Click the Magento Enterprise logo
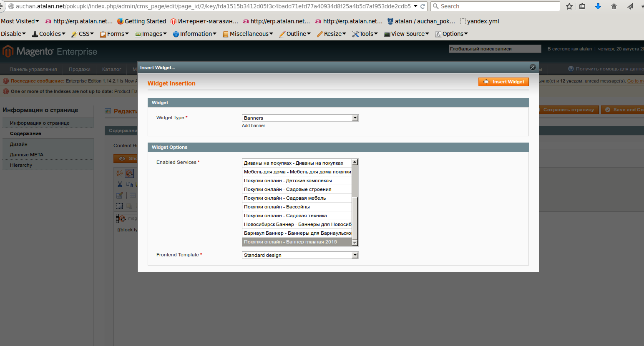The width and height of the screenshot is (644, 346). (50, 52)
